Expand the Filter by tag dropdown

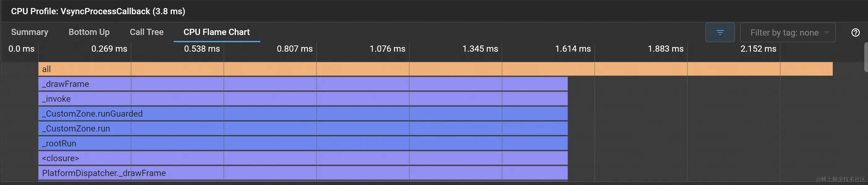(x=787, y=32)
